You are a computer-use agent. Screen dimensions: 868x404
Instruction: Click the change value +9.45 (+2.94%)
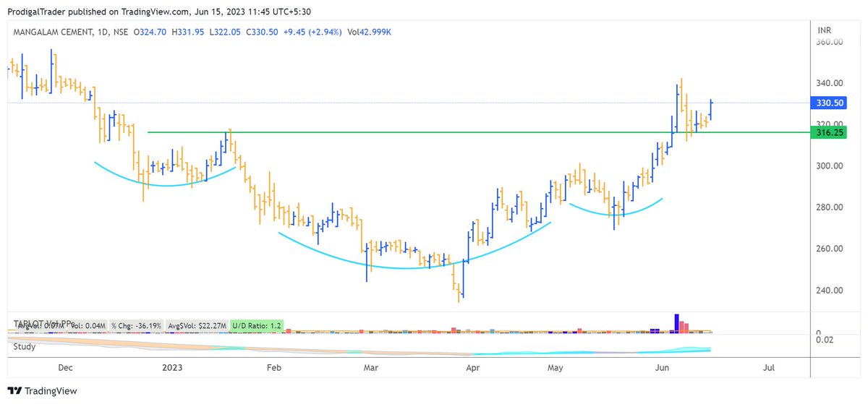pos(313,32)
